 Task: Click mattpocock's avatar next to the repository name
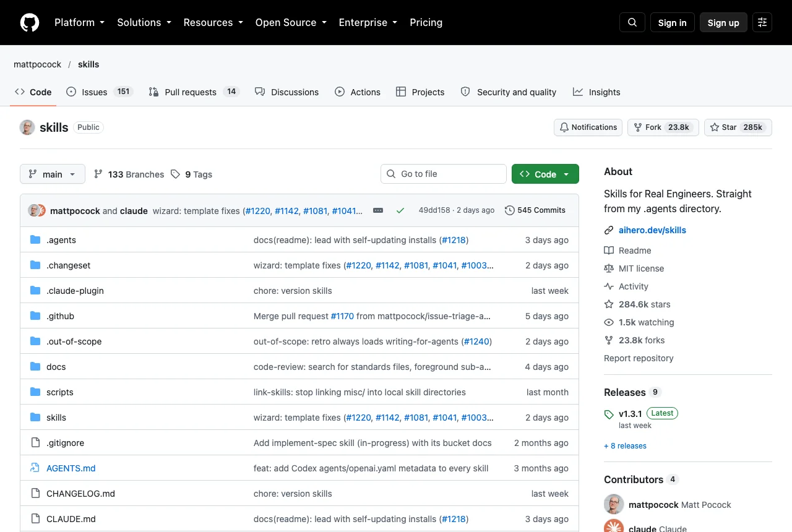coord(27,127)
